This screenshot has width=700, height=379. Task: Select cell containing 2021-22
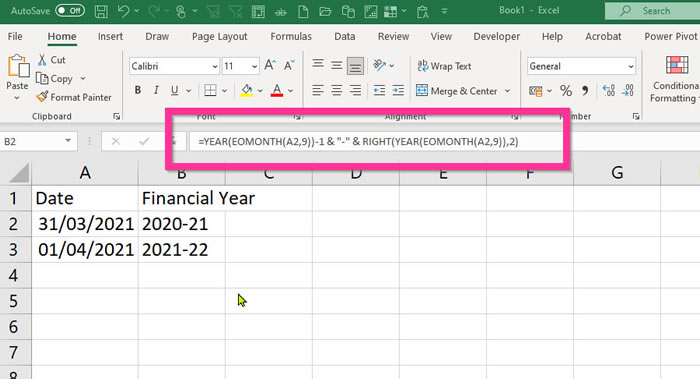coord(182,250)
